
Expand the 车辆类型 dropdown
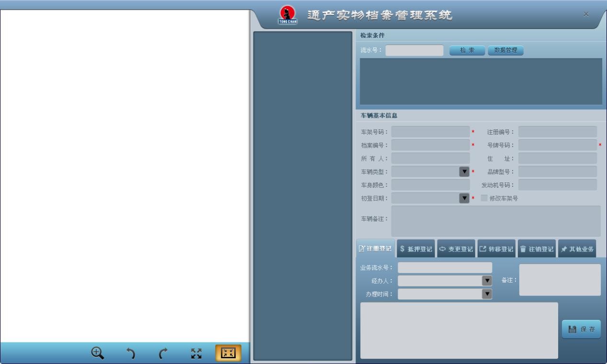click(464, 171)
